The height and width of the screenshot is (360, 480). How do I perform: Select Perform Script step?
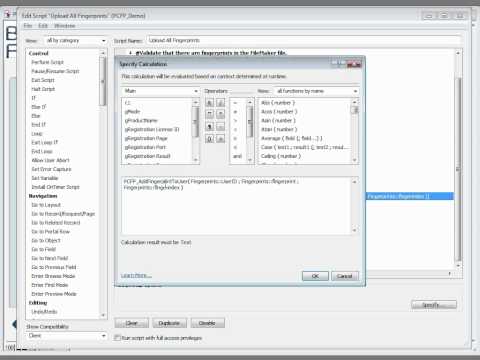pos(47,62)
